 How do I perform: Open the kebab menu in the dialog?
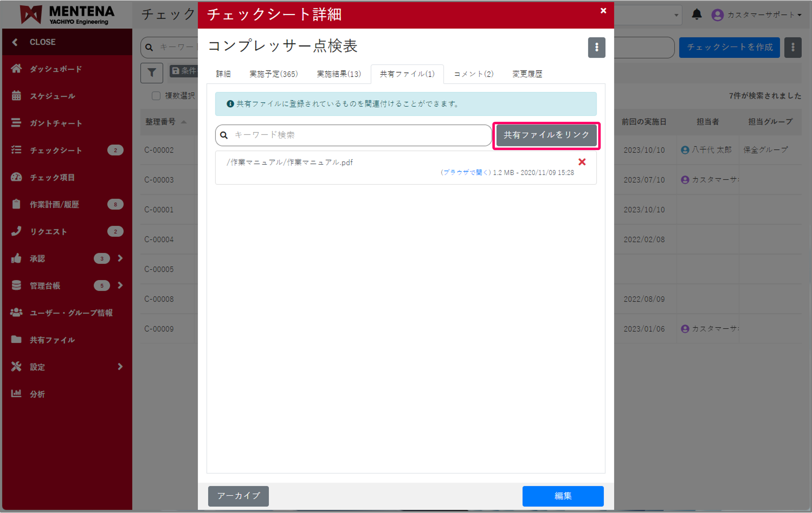tap(597, 48)
